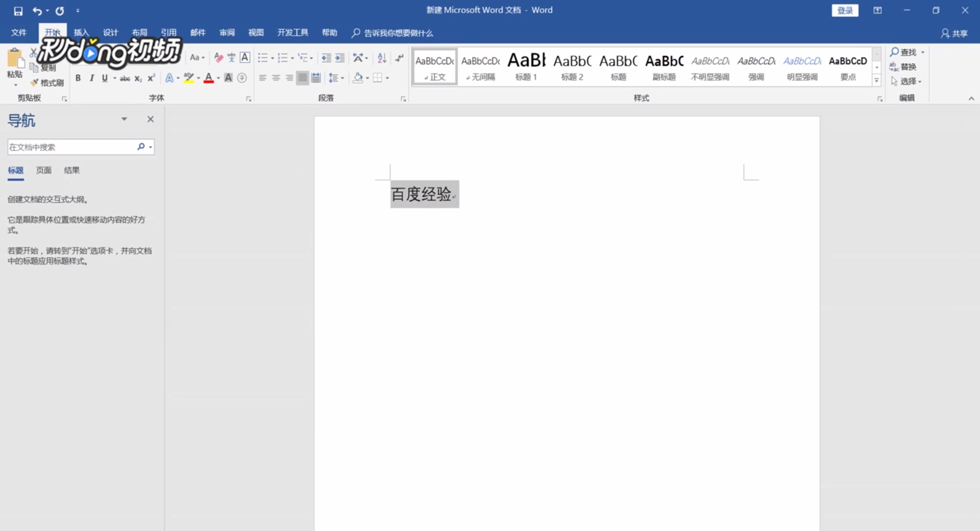Open the Paste options dropdown arrow
The height and width of the screenshot is (531, 980).
click(15, 85)
